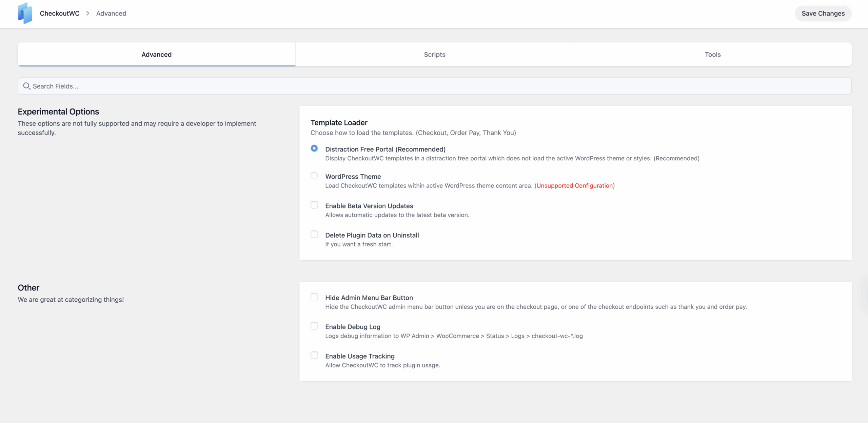The image size is (868, 423).
Task: Toggle Hide Admin Menu Bar Button
Action: [x=314, y=297]
